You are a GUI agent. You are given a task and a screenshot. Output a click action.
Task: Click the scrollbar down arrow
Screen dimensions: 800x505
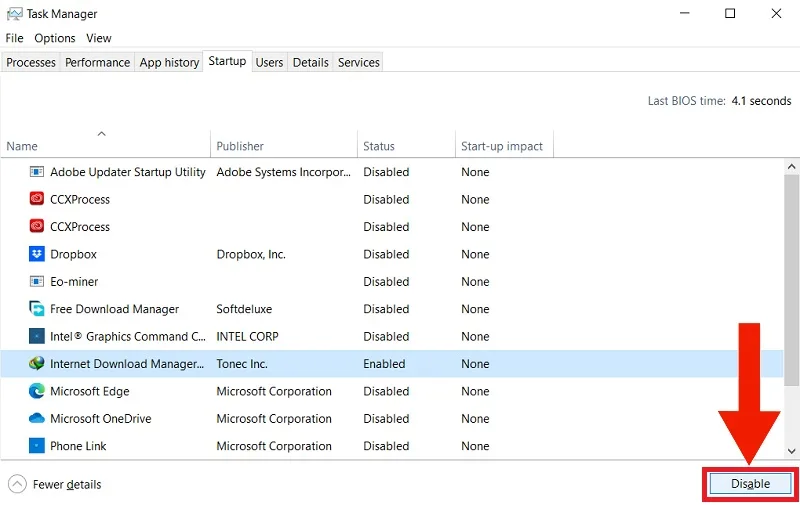(791, 451)
